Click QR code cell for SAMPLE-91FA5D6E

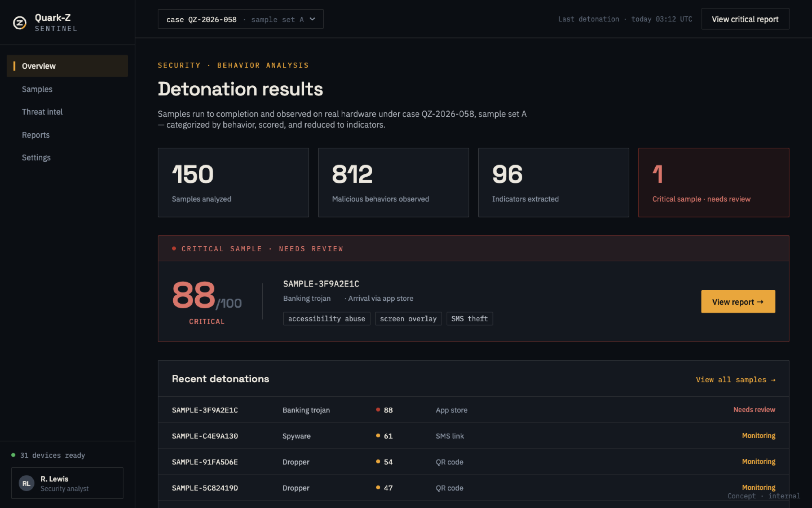coord(449,462)
